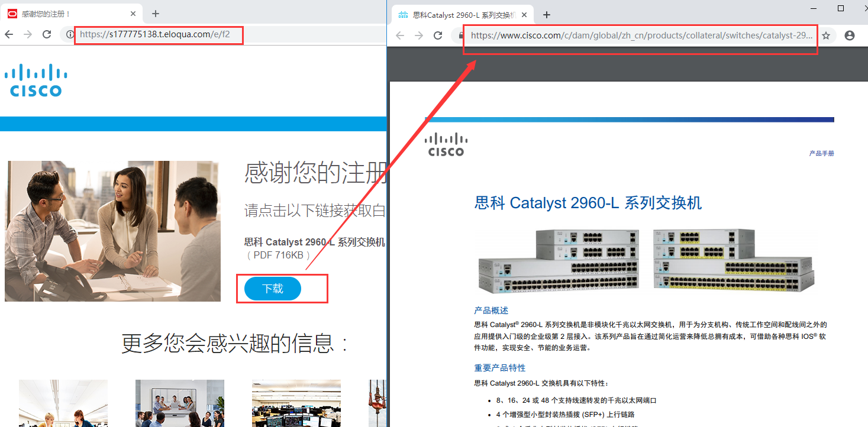Click the 更多您会感兴趣的信息 heading
Screen dimensions: 868x427
234,343
